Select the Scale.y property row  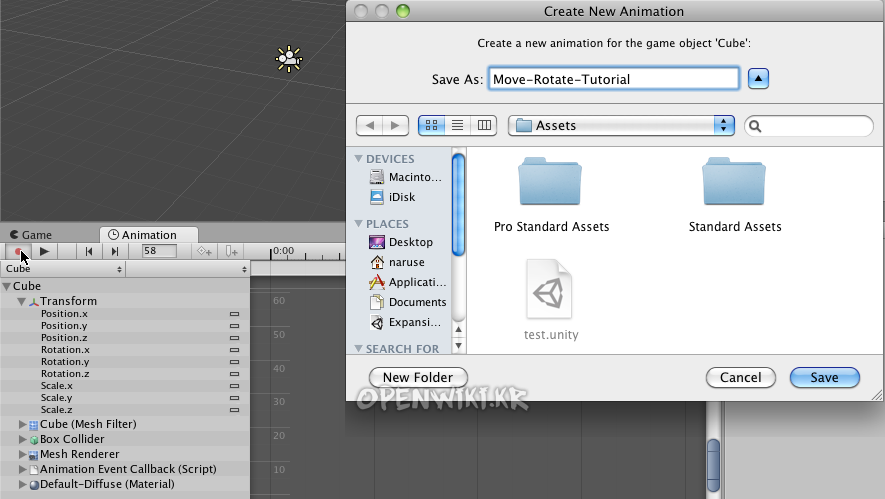[125, 398]
